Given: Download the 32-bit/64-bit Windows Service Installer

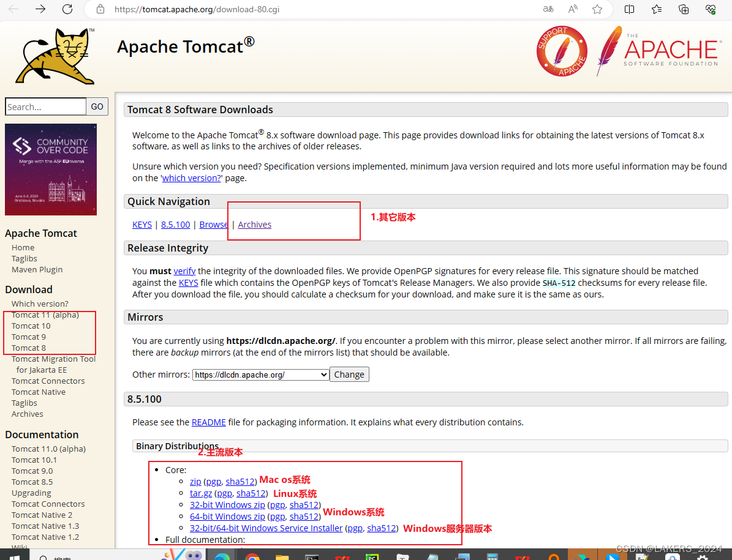Looking at the screenshot, I should click(x=266, y=528).
